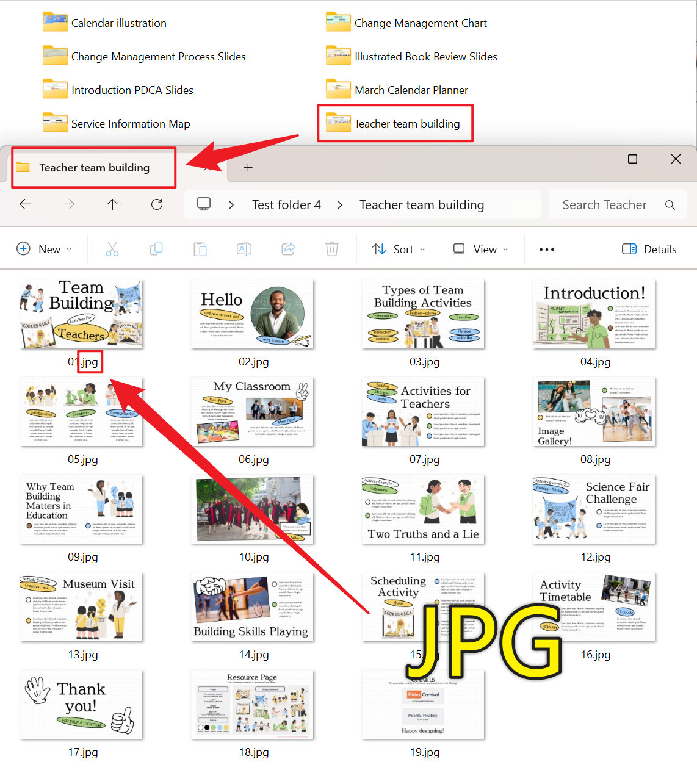
Task: Refresh the current folder view
Action: coord(157,204)
